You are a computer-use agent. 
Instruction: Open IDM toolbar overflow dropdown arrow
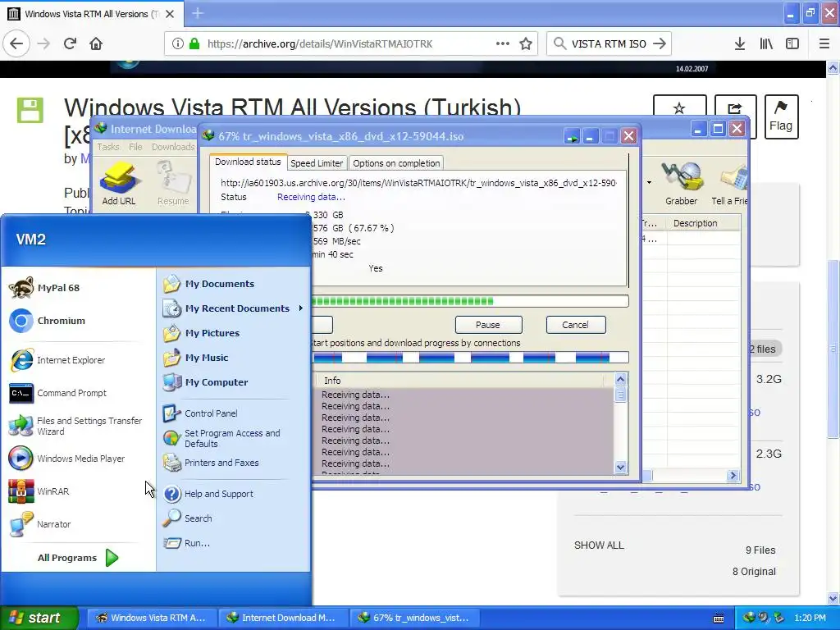click(x=650, y=183)
